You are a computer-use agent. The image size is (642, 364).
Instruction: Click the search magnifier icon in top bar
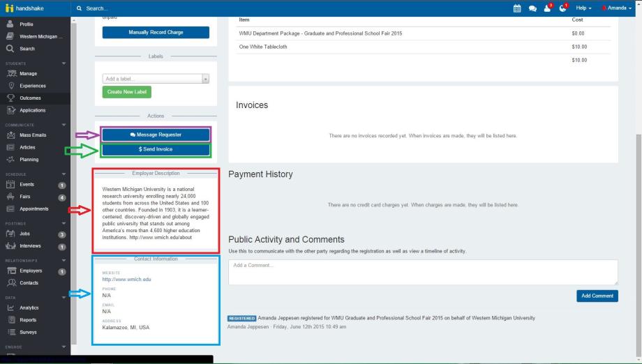[79, 8]
